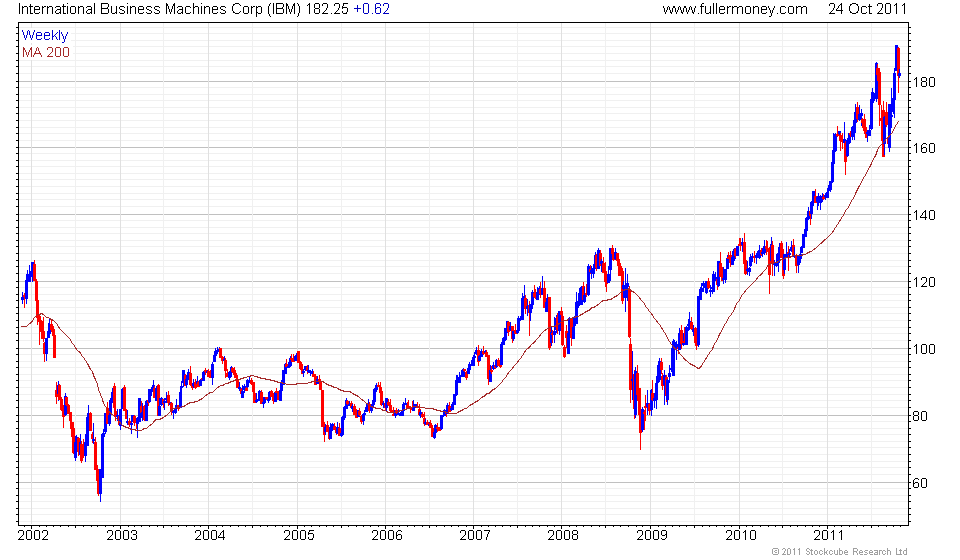
Task: Click the 2004 year axis label
Action: tap(210, 536)
